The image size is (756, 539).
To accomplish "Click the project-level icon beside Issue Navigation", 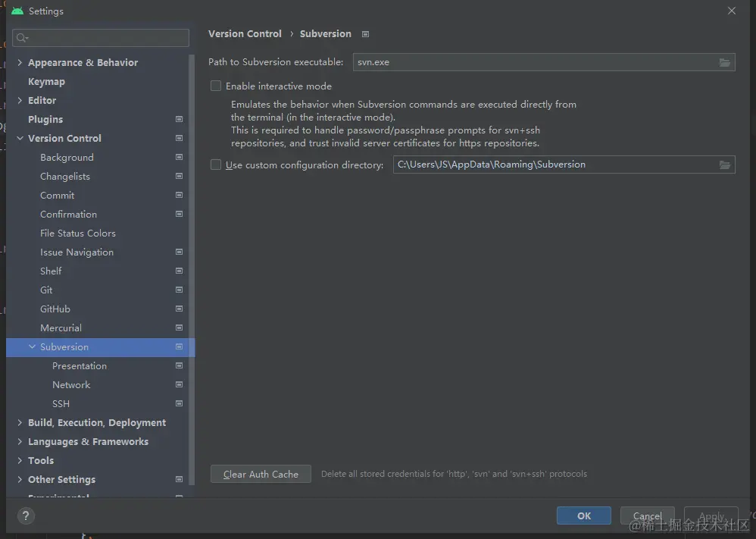I will point(179,252).
